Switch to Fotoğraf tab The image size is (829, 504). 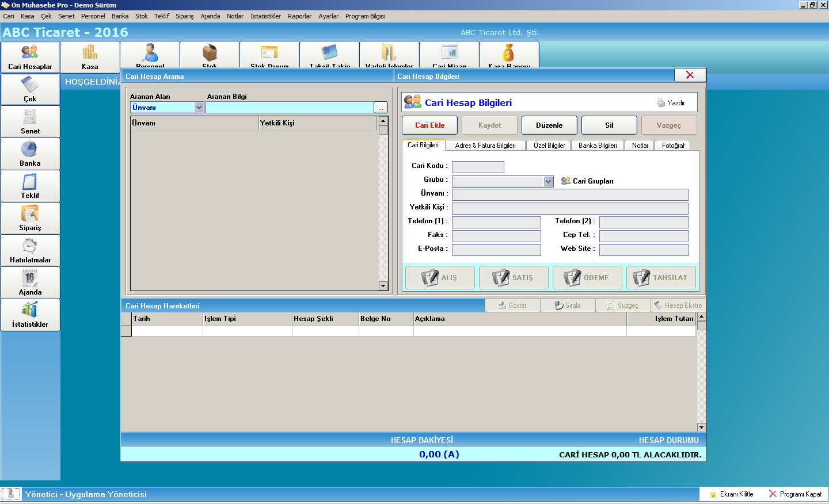click(673, 146)
